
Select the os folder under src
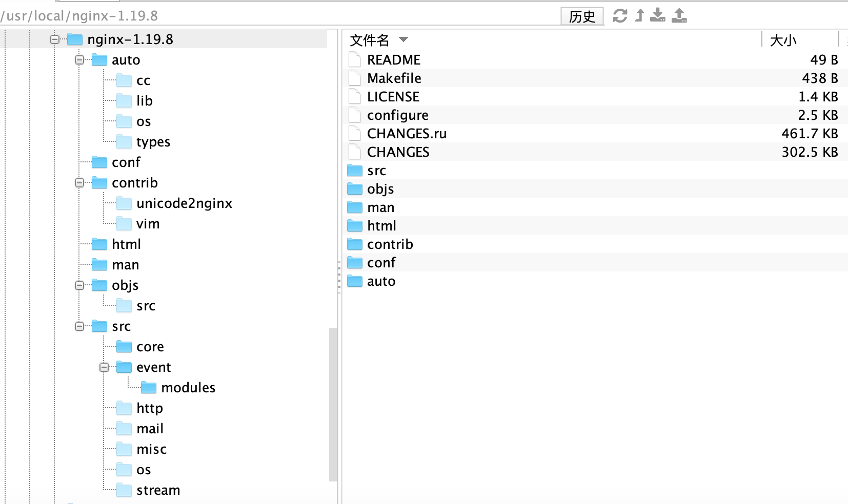tap(133, 470)
